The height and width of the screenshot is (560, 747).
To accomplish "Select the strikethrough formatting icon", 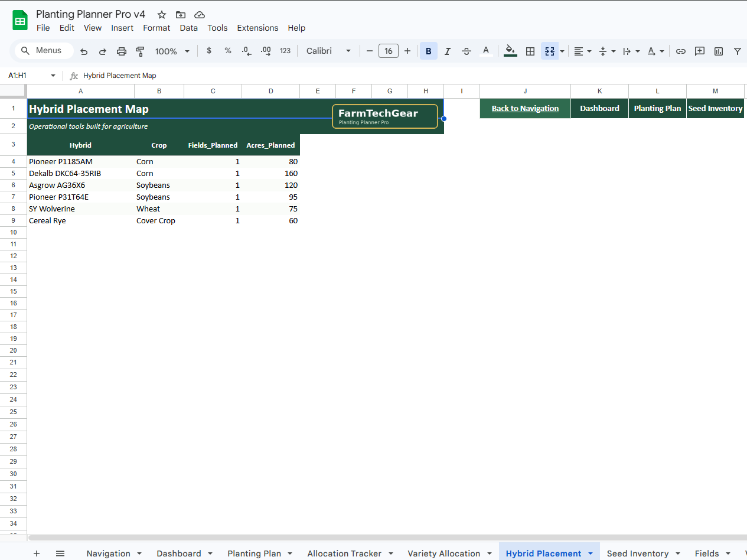I will click(x=467, y=51).
